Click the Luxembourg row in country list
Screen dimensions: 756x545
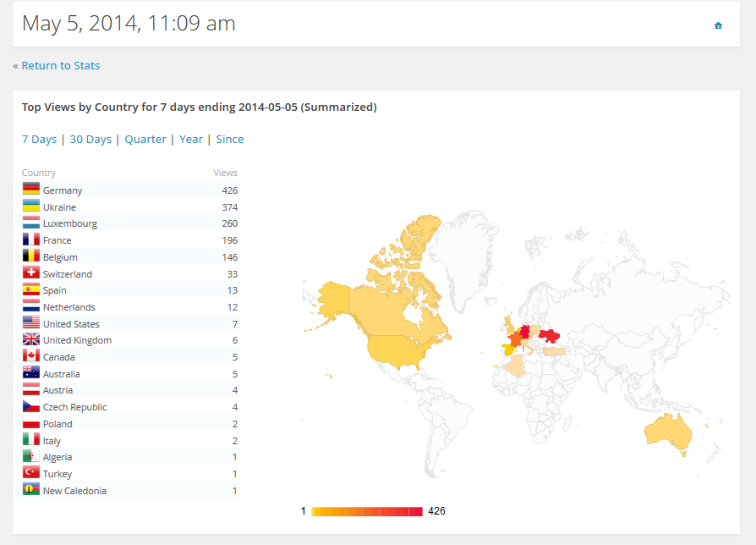129,223
